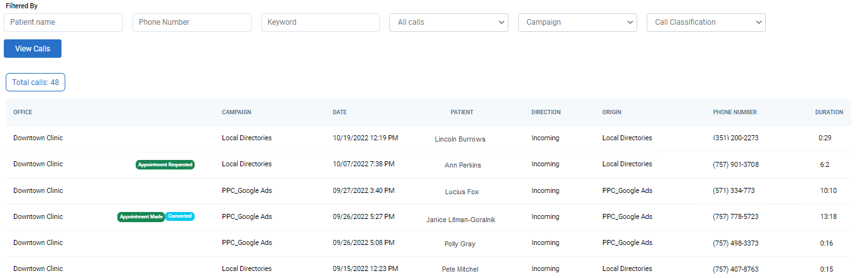
Task: Open patient Lincoln Burrows
Action: [460, 139]
